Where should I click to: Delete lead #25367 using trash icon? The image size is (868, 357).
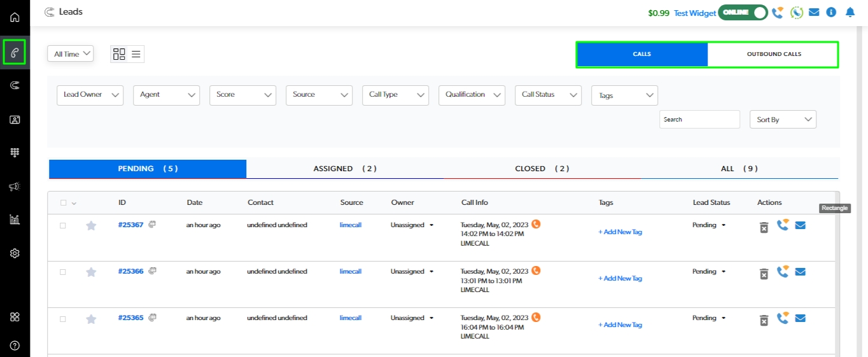[x=764, y=227]
